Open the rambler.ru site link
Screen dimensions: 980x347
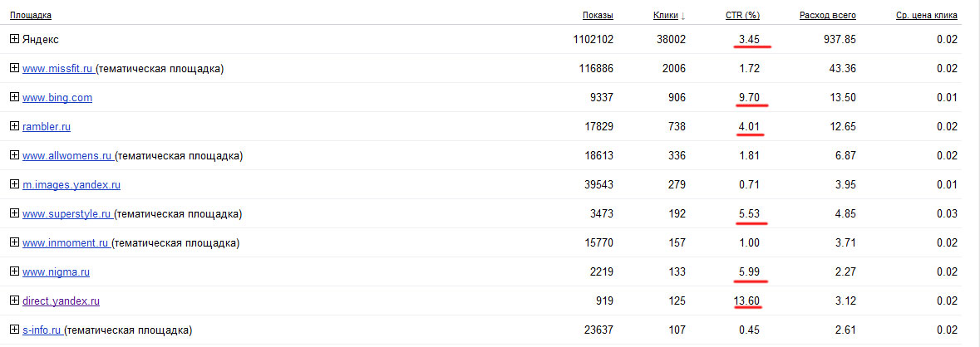[47, 127]
